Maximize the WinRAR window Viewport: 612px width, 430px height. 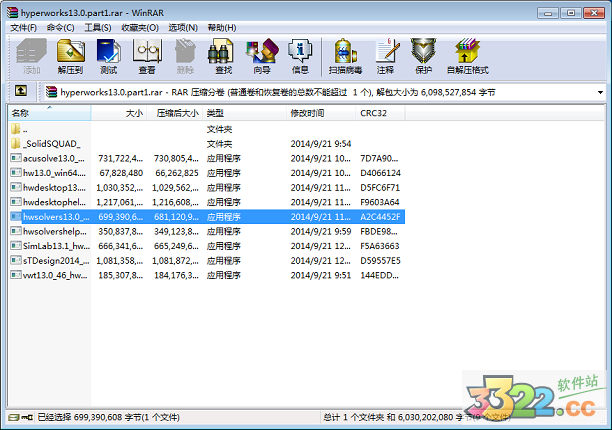point(571,13)
